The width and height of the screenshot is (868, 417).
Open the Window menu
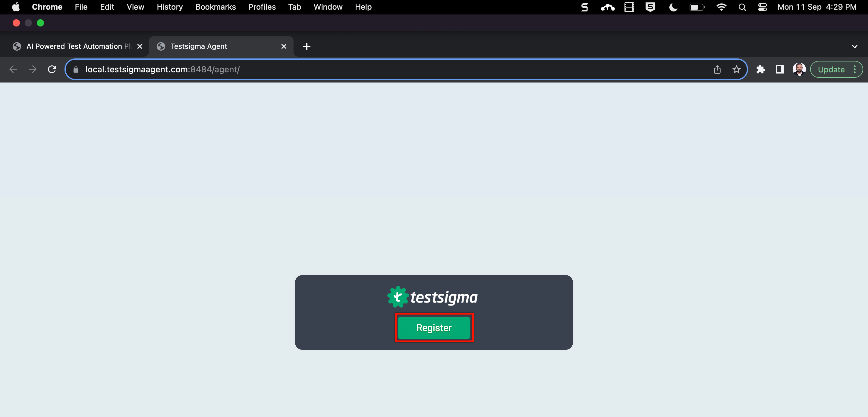328,7
